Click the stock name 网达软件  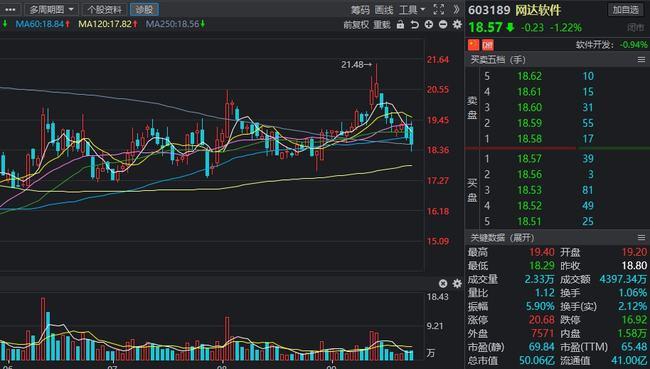pyautogui.click(x=538, y=10)
